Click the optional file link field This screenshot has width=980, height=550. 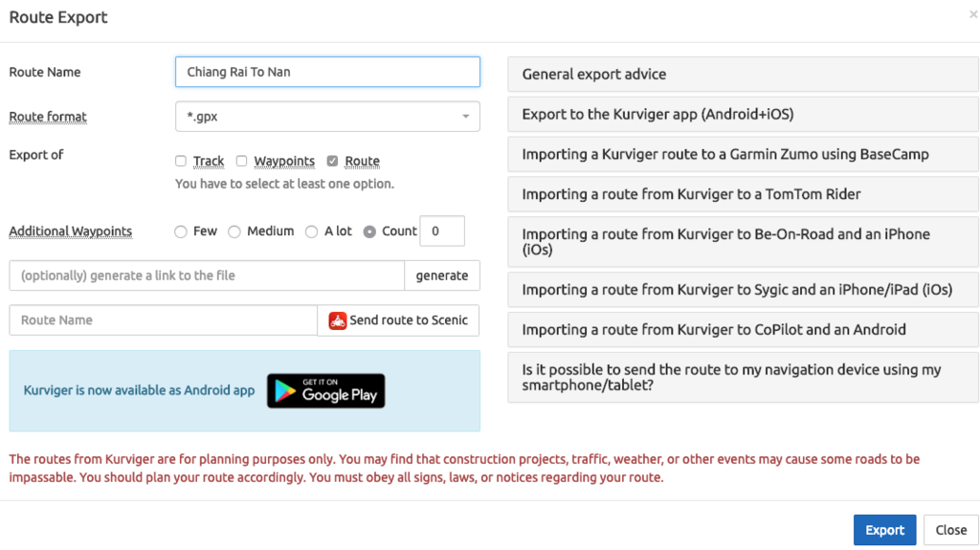[x=207, y=275]
